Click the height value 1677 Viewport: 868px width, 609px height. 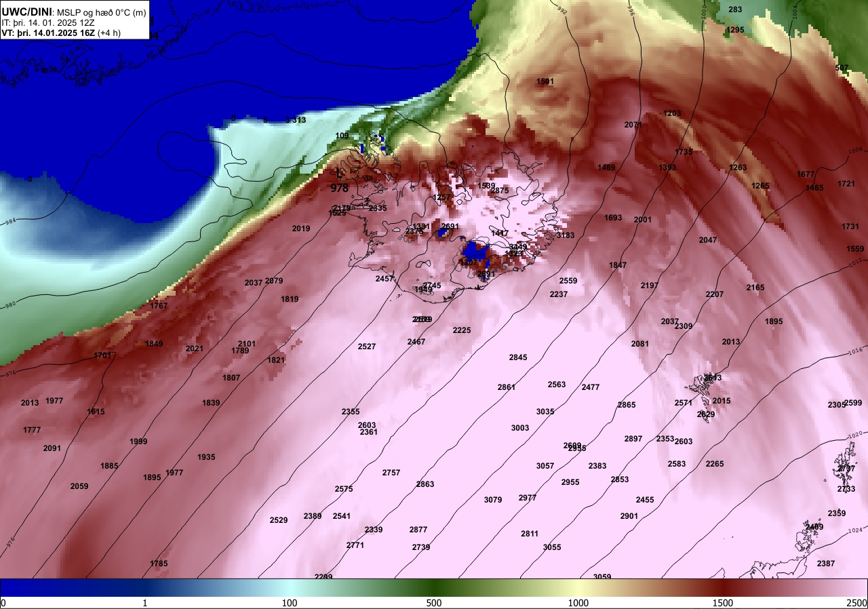pyautogui.click(x=806, y=174)
